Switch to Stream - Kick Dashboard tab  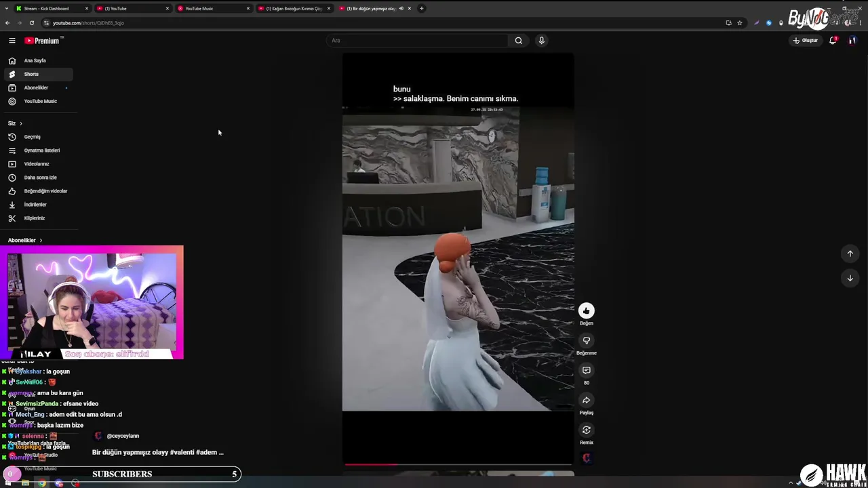click(52, 9)
